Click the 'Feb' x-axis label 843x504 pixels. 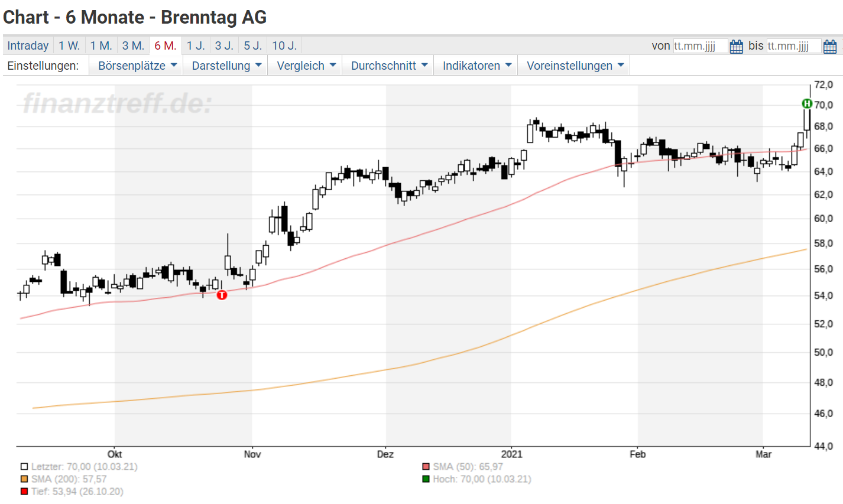coord(638,454)
